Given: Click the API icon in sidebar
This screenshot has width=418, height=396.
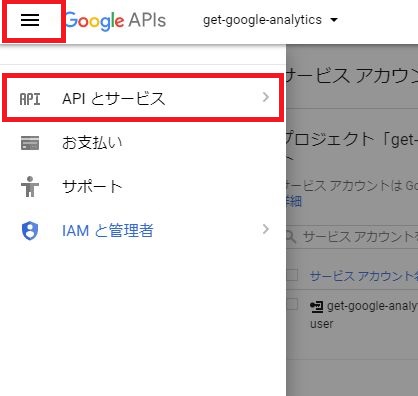Looking at the screenshot, I should (x=30, y=99).
